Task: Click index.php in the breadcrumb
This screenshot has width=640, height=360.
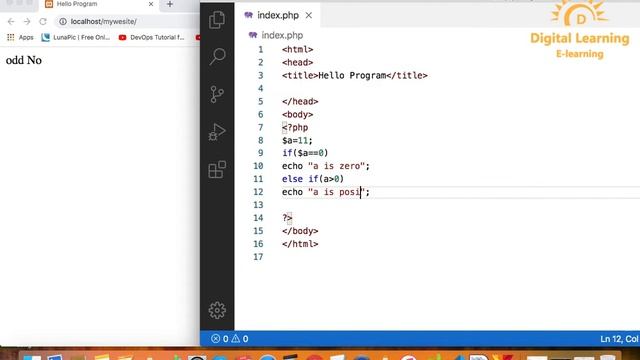Action: click(282, 35)
